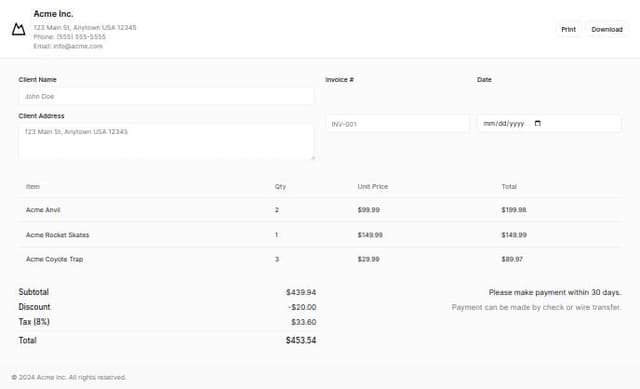Click quantity 2 in Acme Anvil row
The image size is (640, 389).
(x=277, y=210)
